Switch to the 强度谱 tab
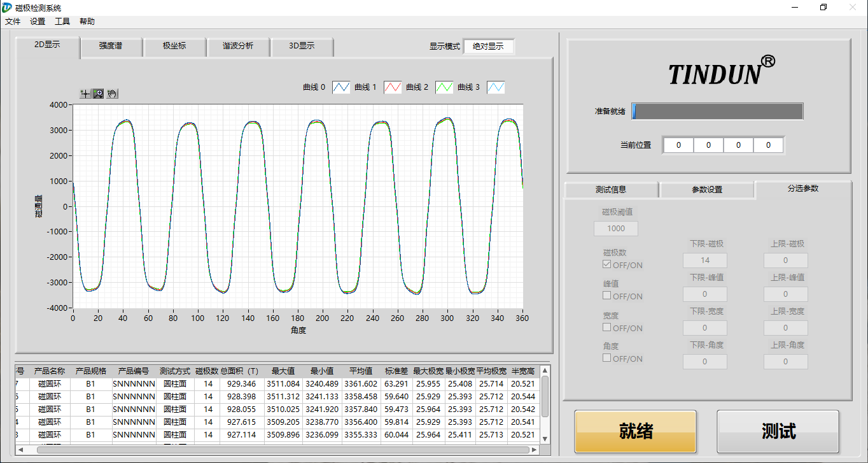This screenshot has height=463, width=868. pos(111,46)
